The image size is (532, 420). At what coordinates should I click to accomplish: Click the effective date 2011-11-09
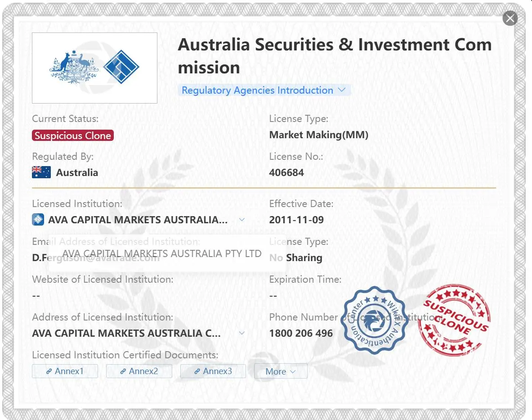click(296, 220)
